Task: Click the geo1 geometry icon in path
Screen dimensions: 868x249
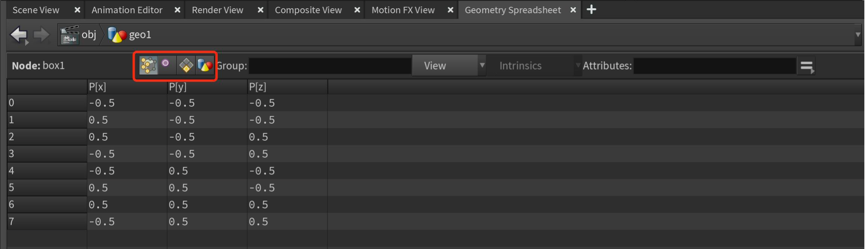Action: click(117, 35)
